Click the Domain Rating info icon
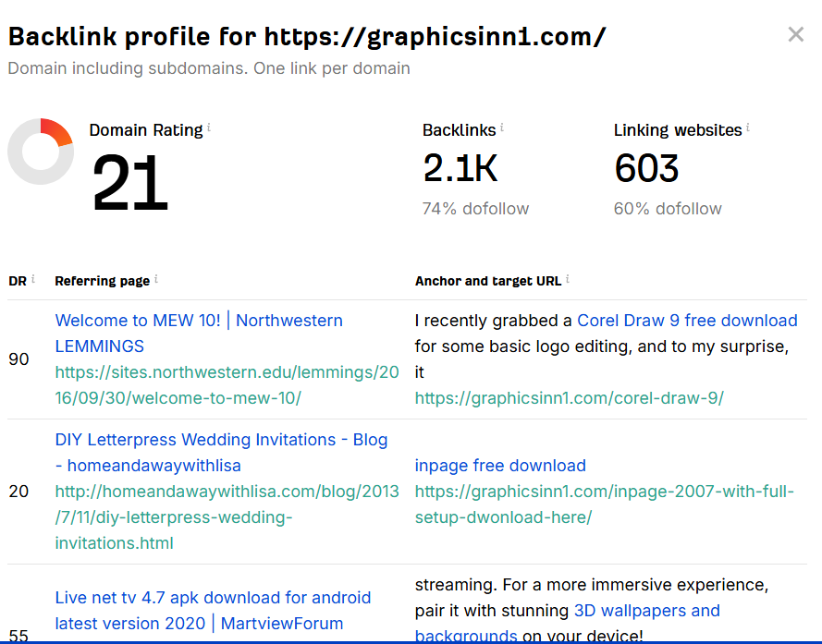 tap(209, 127)
